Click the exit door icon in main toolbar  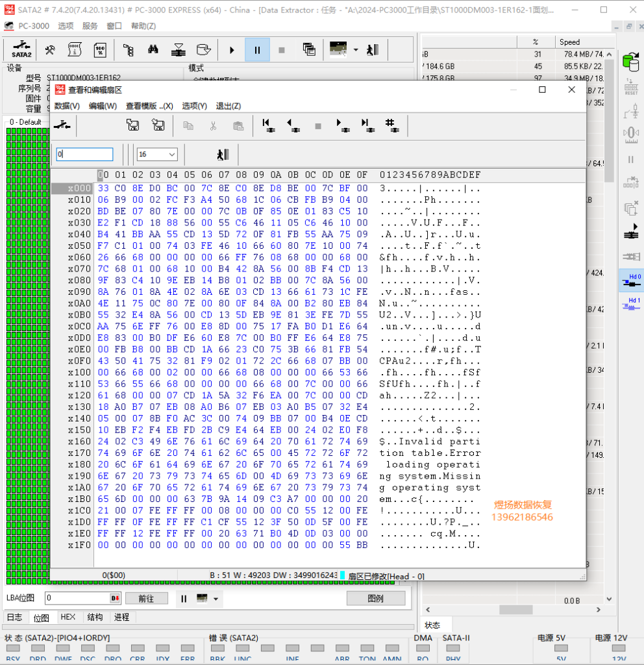[372, 50]
